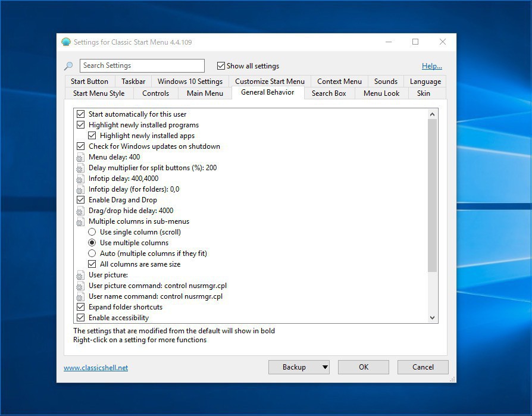532x416 pixels.
Task: Click the settings list vertical scrollbar thumb
Action: click(433, 196)
